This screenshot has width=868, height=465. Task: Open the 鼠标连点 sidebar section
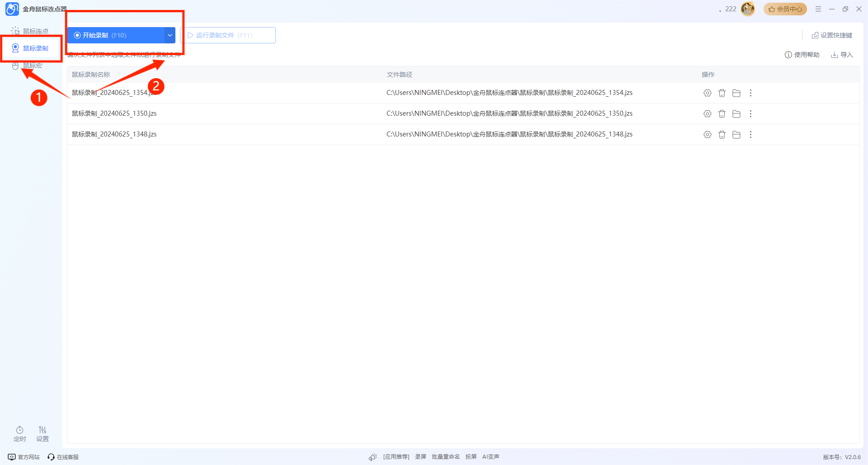pyautogui.click(x=30, y=31)
